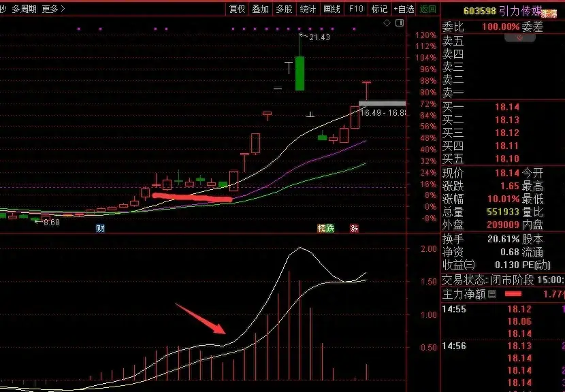Open the 多股 multi-stock view
565x392 pixels.
[x=284, y=9]
